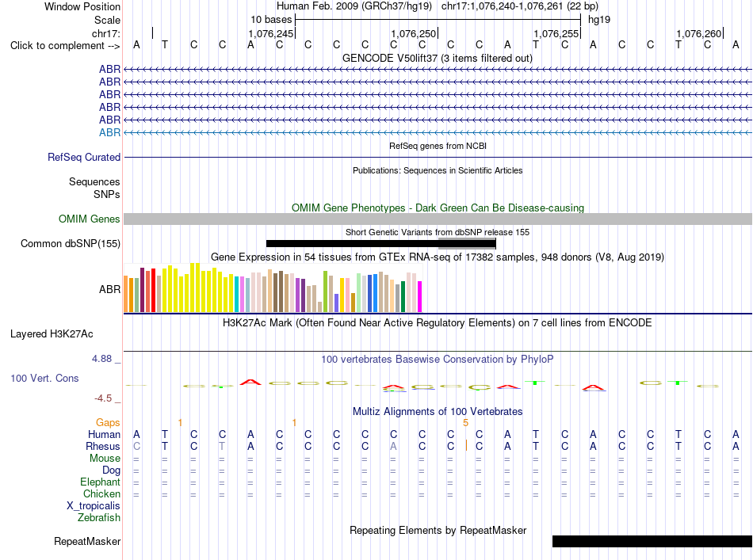
Task: Click the 100 Vert. Cons track label
Action: coord(44,378)
